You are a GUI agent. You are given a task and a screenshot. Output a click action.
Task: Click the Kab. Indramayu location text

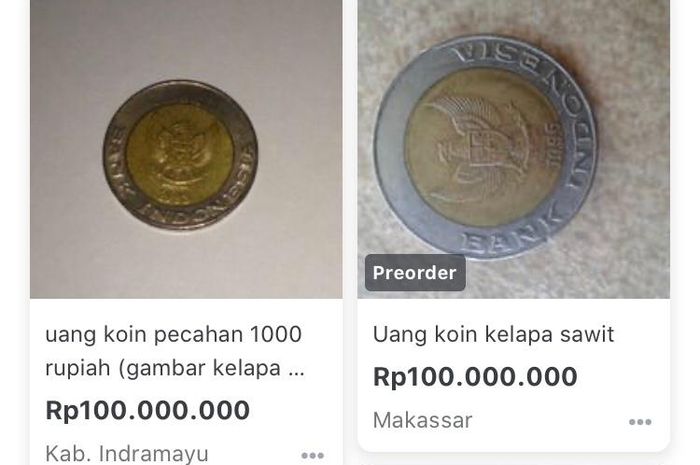127,454
